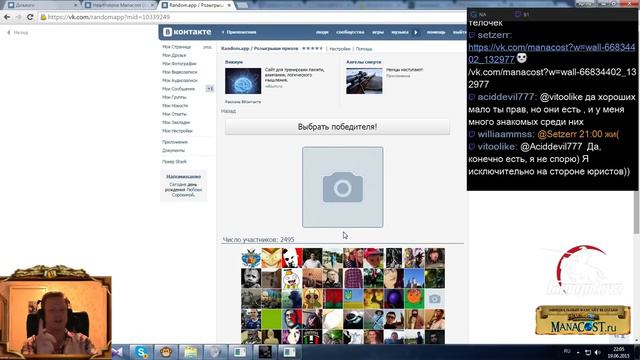Viewport: 640px width, 360px height.
Task: Go back with browser back arrow
Action: pyautogui.click(x=7, y=17)
